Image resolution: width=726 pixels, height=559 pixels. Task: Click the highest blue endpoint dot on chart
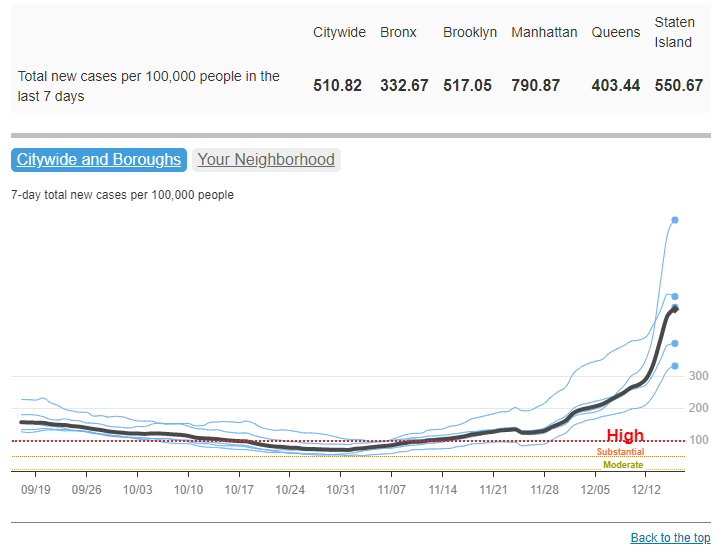(675, 220)
